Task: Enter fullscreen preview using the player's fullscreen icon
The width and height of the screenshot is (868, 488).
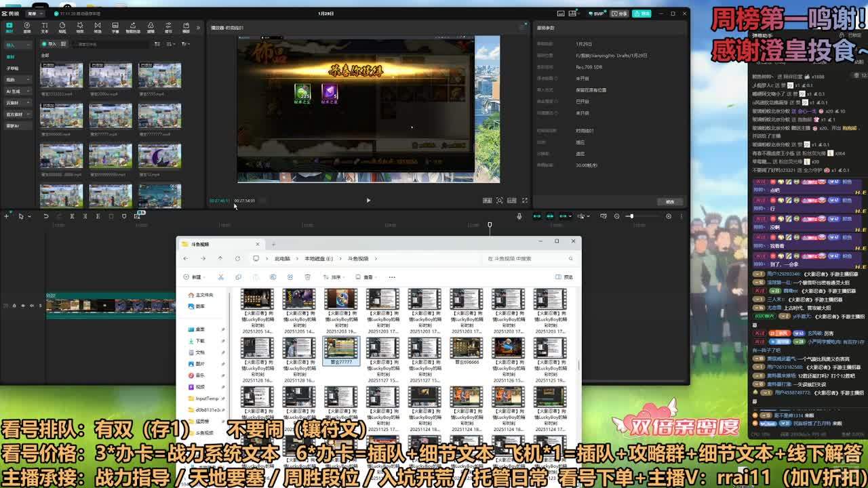Action: pyautogui.click(x=524, y=201)
